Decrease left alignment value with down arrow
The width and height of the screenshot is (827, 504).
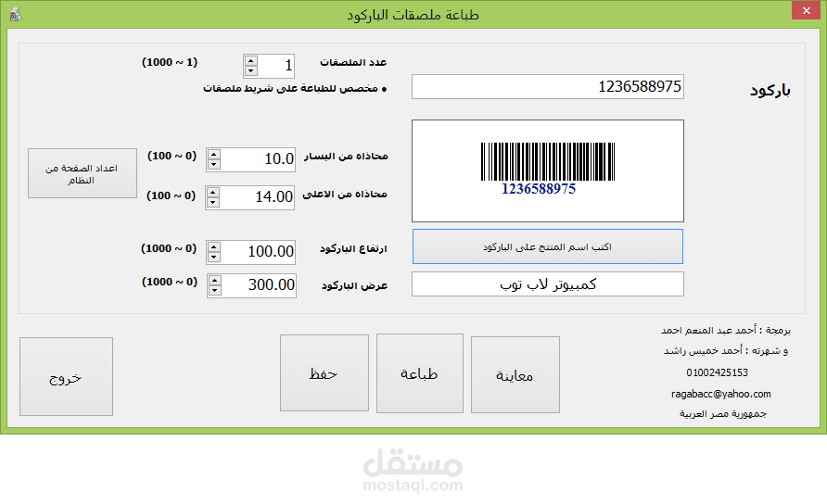click(x=213, y=165)
